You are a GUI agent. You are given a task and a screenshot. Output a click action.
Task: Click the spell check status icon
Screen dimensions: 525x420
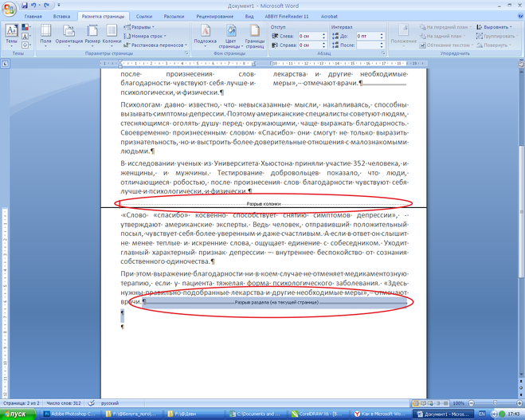click(91, 404)
